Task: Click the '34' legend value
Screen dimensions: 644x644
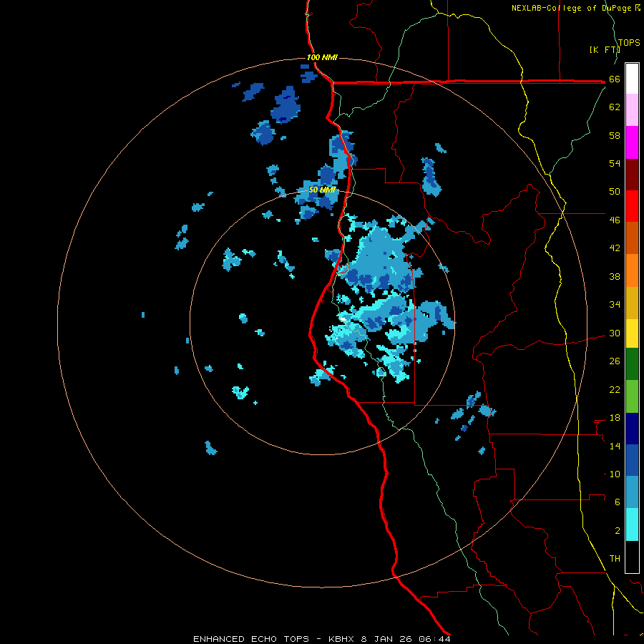Action: 615,305
